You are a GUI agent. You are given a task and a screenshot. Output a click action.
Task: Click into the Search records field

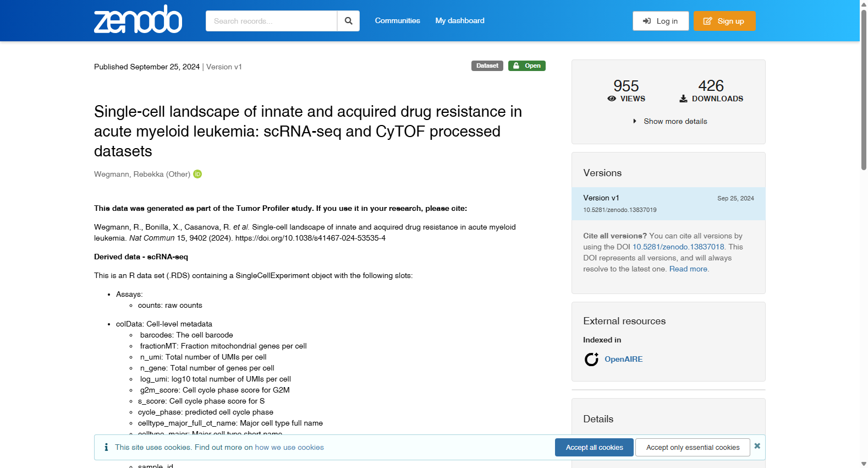(271, 21)
